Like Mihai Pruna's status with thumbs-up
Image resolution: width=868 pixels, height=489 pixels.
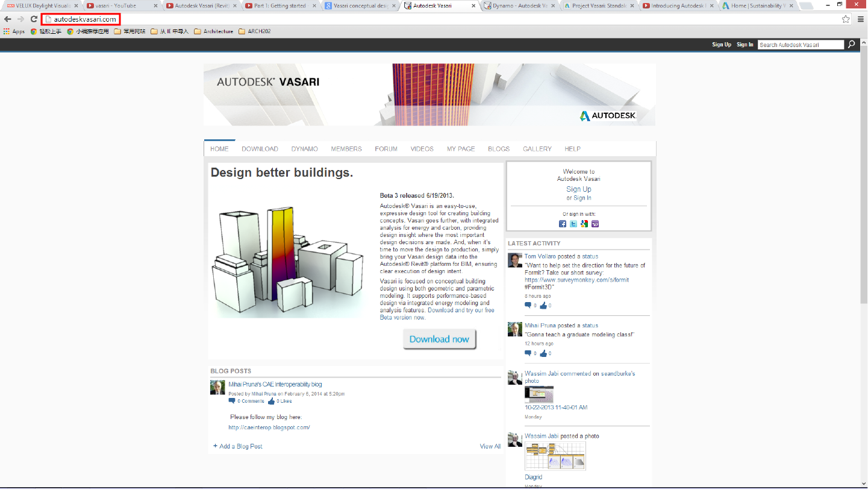coord(543,353)
